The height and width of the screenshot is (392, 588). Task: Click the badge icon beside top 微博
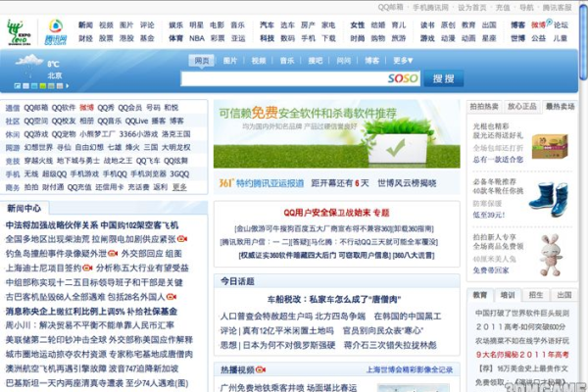(550, 23)
